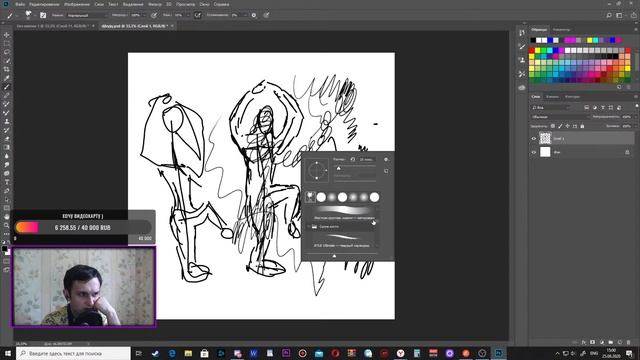Open the layer filter kind dropdown

[551, 107]
